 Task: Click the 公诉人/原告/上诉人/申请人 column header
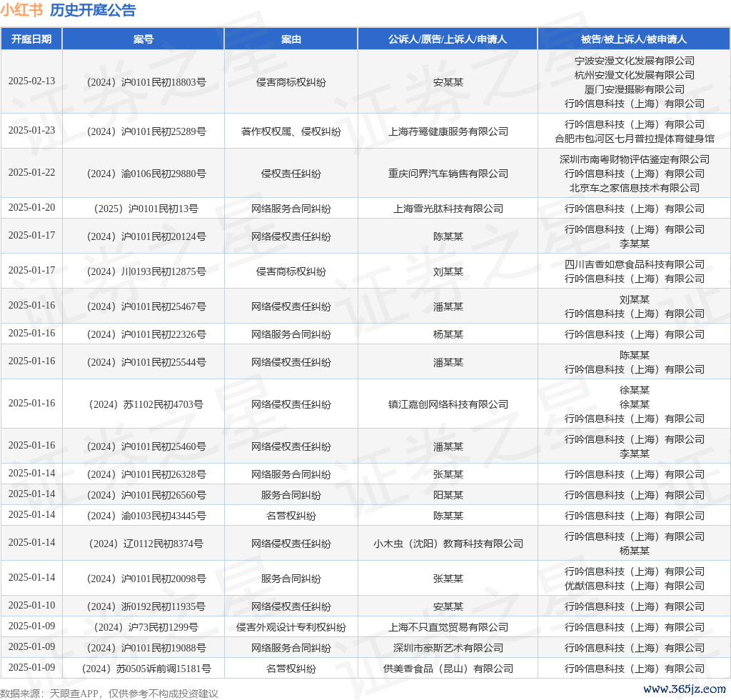point(448,39)
